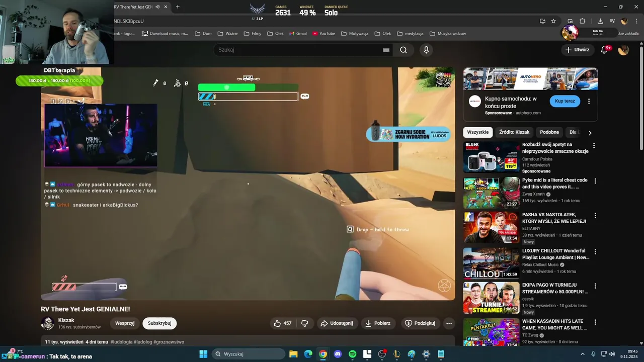
Task: Open Spotify from taskbar
Action: [x=352, y=354]
